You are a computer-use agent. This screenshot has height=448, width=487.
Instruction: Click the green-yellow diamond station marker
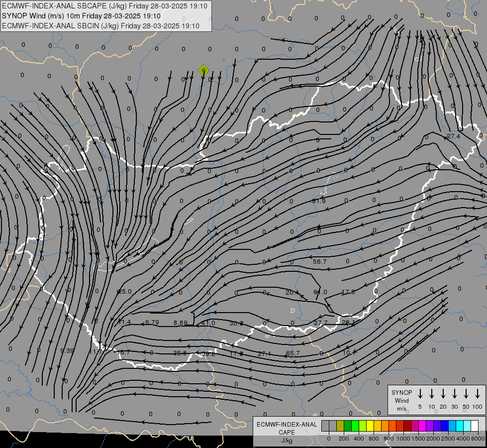click(203, 70)
